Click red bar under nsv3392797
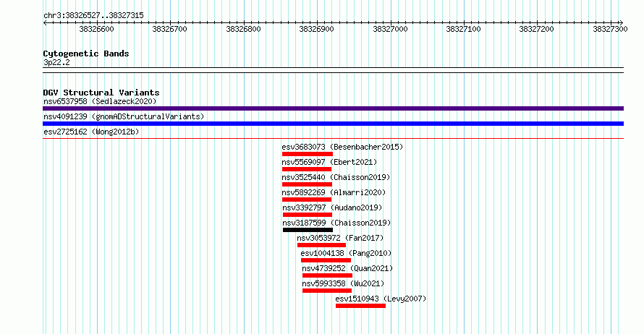The image size is (644, 334). 308,215
